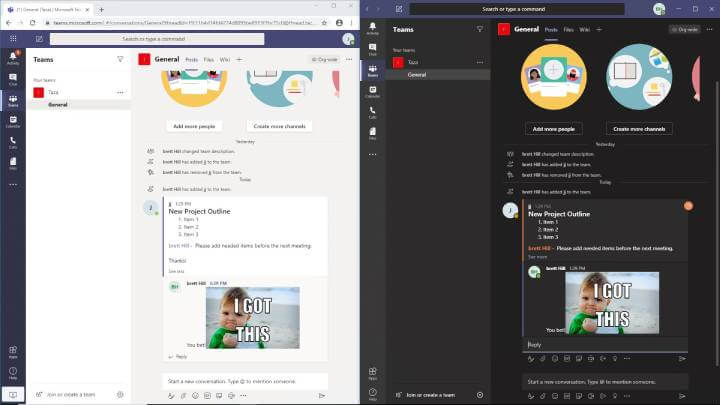
Task: Switch to Wiki tab in browser Teams channel
Action: point(225,60)
